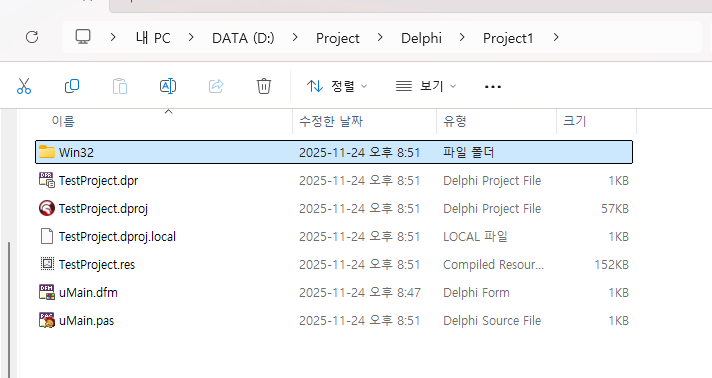Click Project1 in the breadcrumb path
The height and width of the screenshot is (378, 712).
(x=508, y=38)
